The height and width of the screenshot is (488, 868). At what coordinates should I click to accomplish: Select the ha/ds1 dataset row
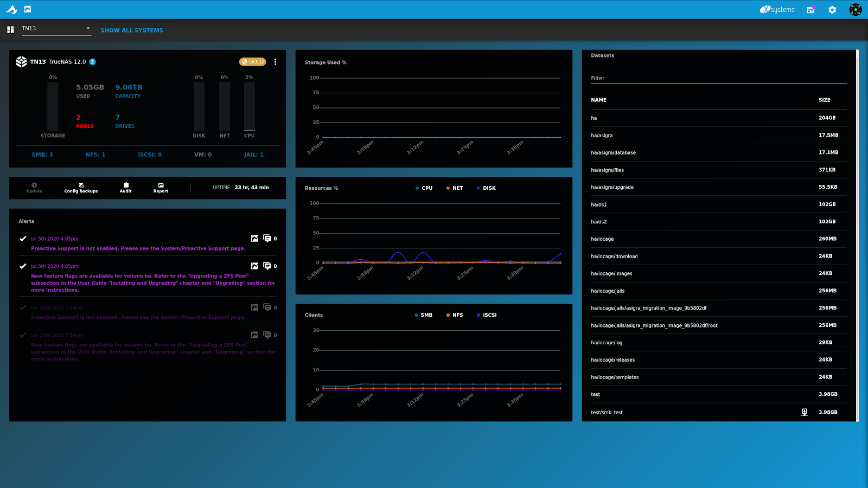pyautogui.click(x=718, y=204)
